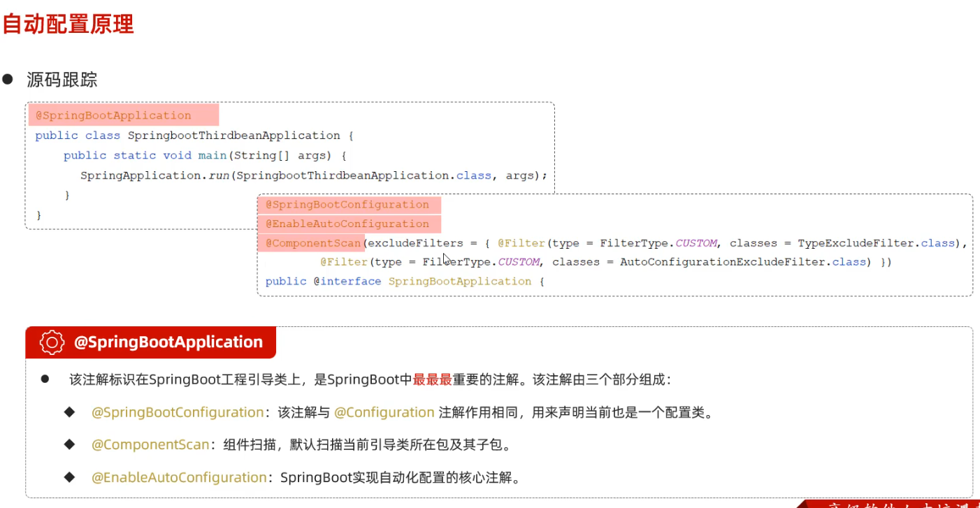
Task: Click the text SpringBoot实现自动化配置的核心注解
Action: (x=400, y=478)
